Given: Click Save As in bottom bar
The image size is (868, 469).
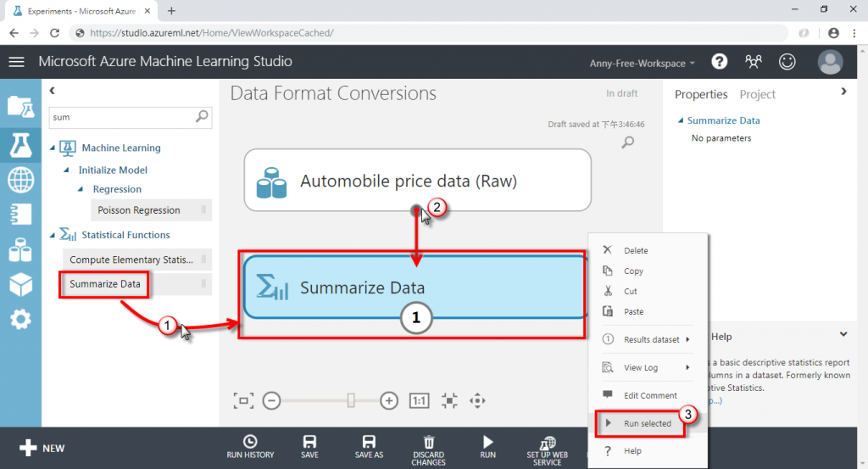Looking at the screenshot, I should click(x=369, y=447).
